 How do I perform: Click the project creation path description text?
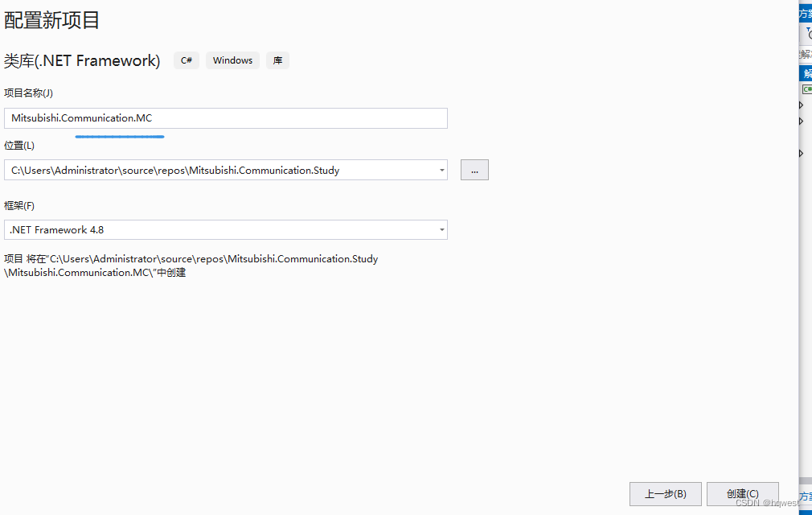coord(191,266)
